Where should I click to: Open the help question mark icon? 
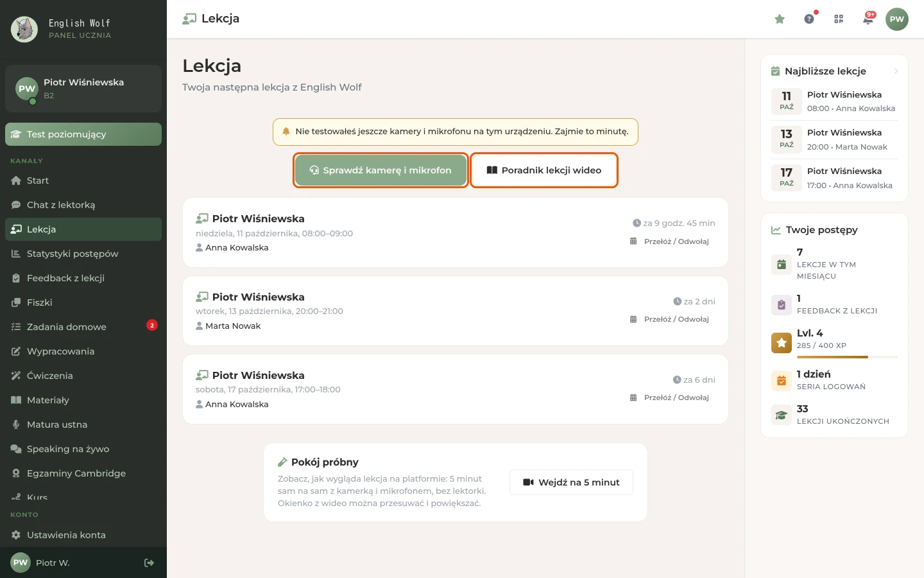point(809,19)
